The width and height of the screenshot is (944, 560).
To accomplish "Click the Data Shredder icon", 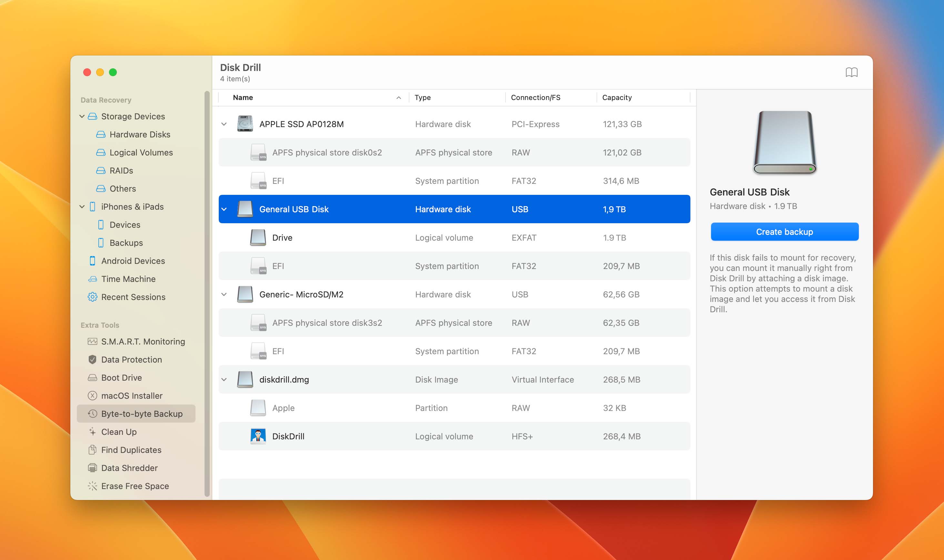I will 93,468.
